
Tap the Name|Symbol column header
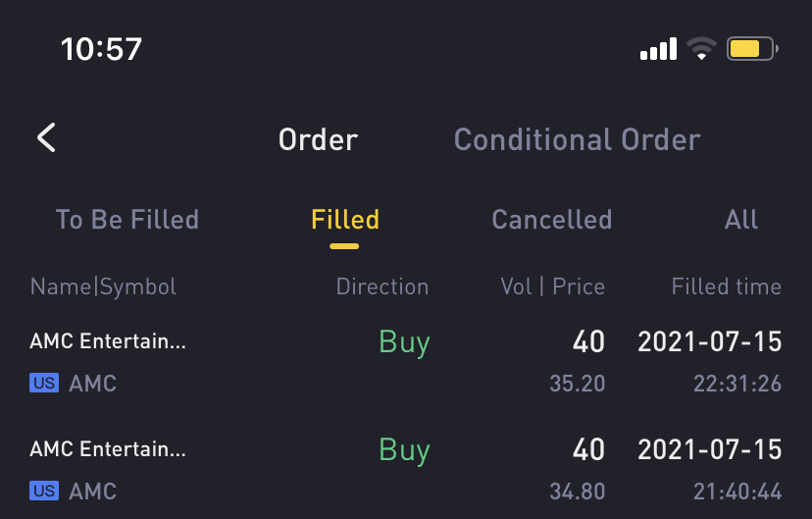[x=103, y=286]
